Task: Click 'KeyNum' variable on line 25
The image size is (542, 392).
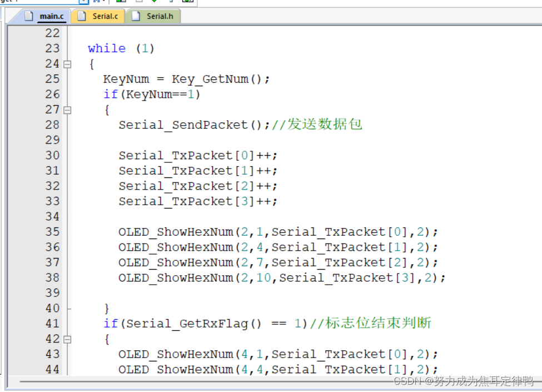Action: (126, 79)
